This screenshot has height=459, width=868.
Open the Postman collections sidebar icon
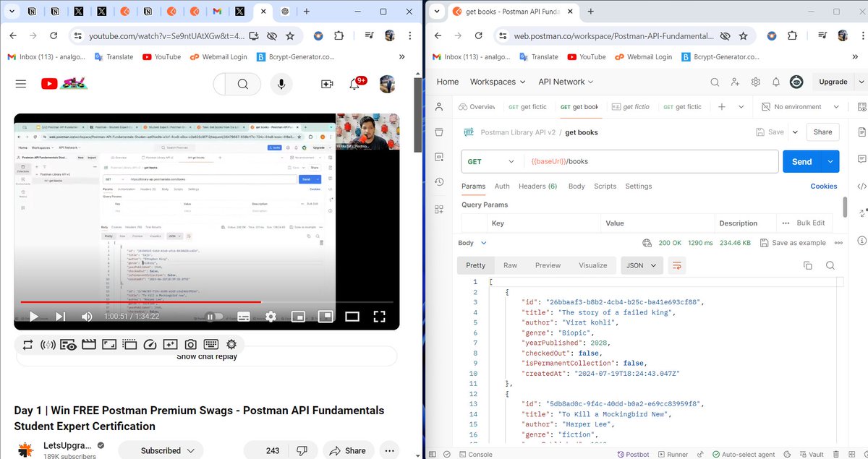[439, 132]
